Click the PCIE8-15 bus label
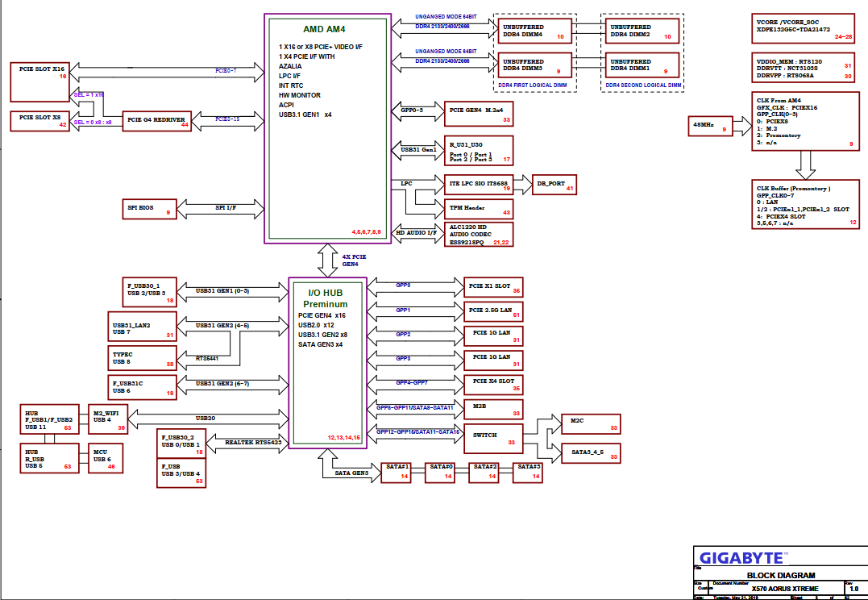 [227, 119]
